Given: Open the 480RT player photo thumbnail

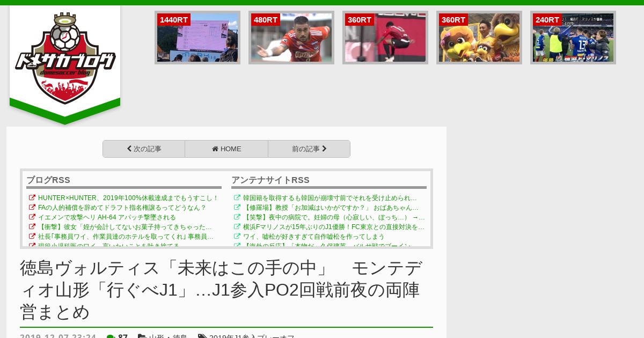Looking at the screenshot, I should pos(291,38).
